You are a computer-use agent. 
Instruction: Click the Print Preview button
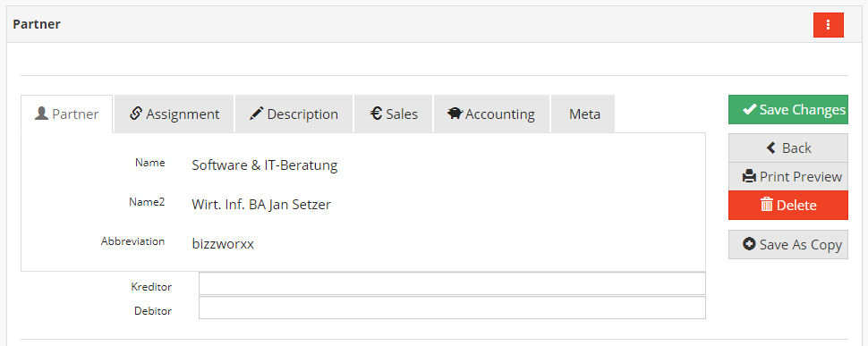788,177
